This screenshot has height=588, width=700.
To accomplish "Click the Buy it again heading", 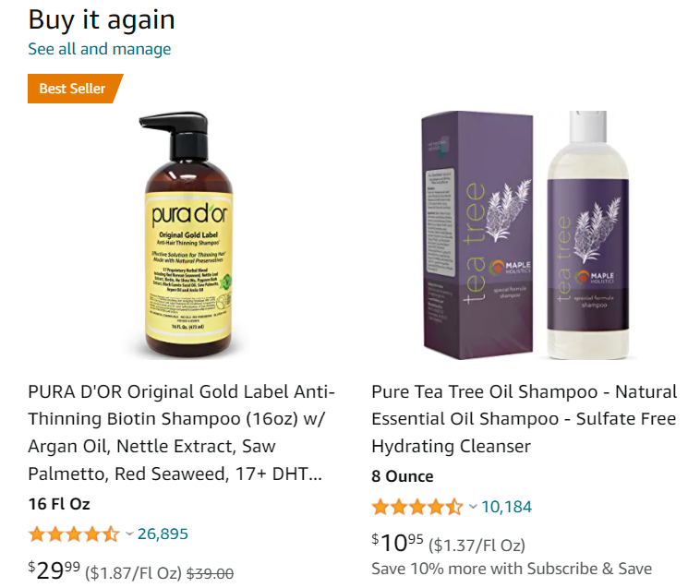I will click(x=102, y=20).
